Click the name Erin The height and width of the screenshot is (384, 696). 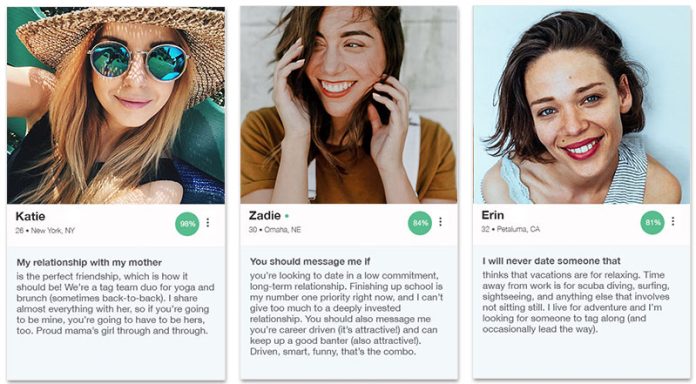pos(493,215)
